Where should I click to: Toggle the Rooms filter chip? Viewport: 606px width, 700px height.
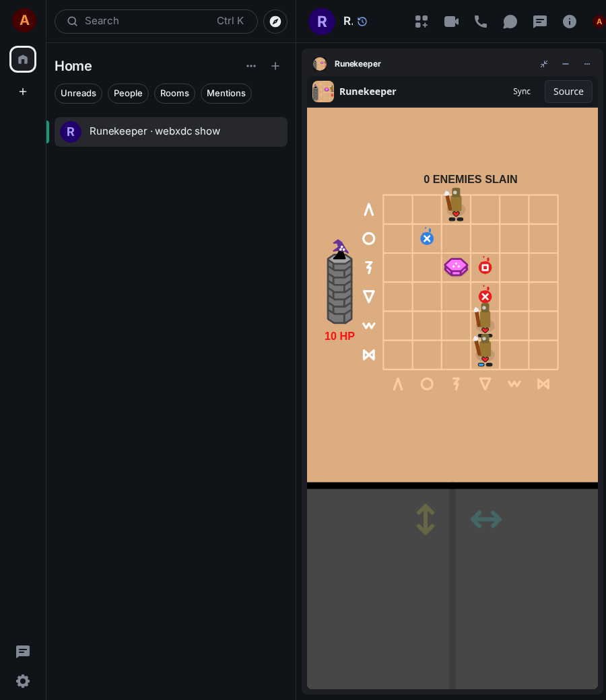pos(174,94)
